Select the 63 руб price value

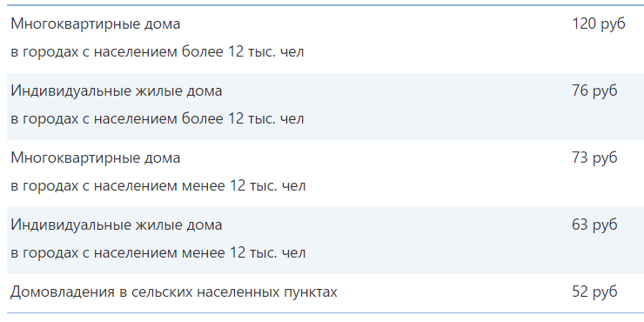pos(594,225)
